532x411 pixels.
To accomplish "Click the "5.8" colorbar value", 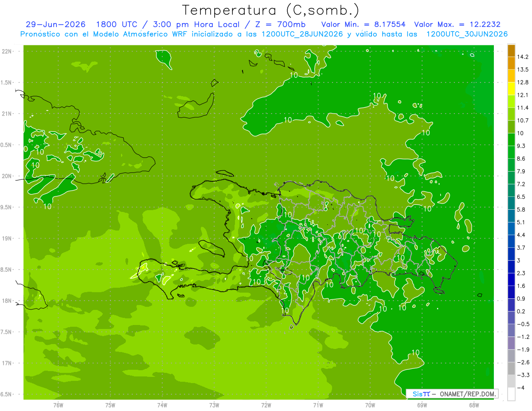I will pyautogui.click(x=521, y=210).
